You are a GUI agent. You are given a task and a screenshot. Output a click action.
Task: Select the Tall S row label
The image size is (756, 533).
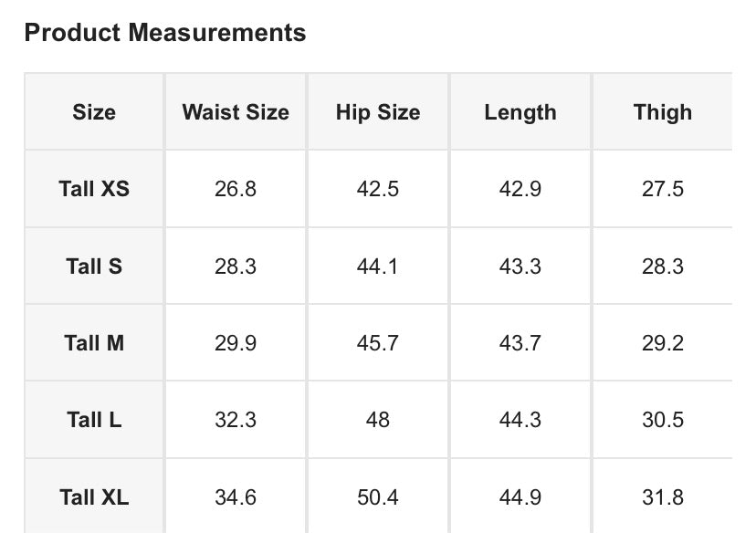[x=94, y=266]
